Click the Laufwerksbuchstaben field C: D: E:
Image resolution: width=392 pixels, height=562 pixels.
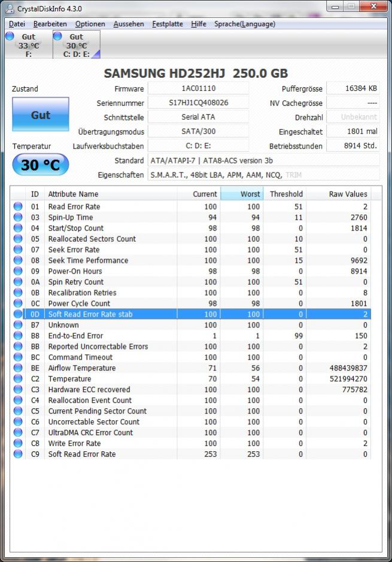coord(198,145)
